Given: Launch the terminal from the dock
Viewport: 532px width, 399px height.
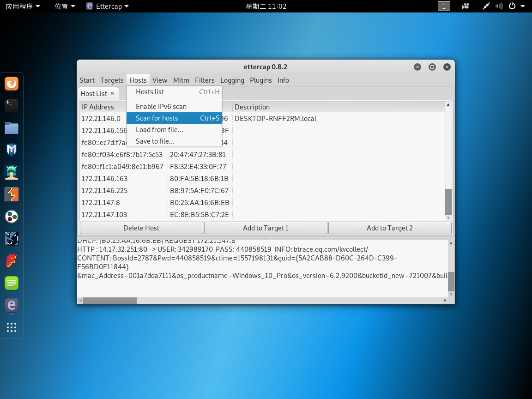Looking at the screenshot, I should [11, 105].
